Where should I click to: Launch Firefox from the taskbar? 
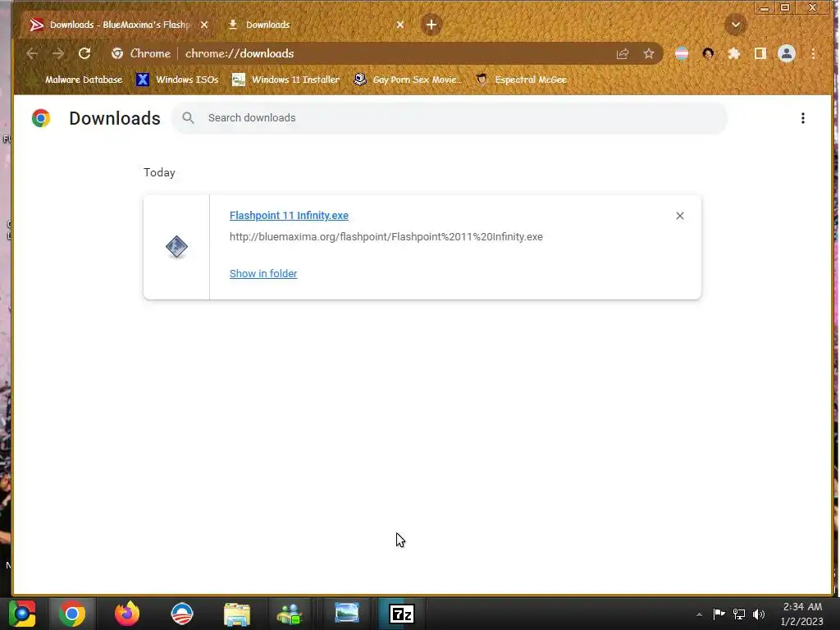(127, 614)
